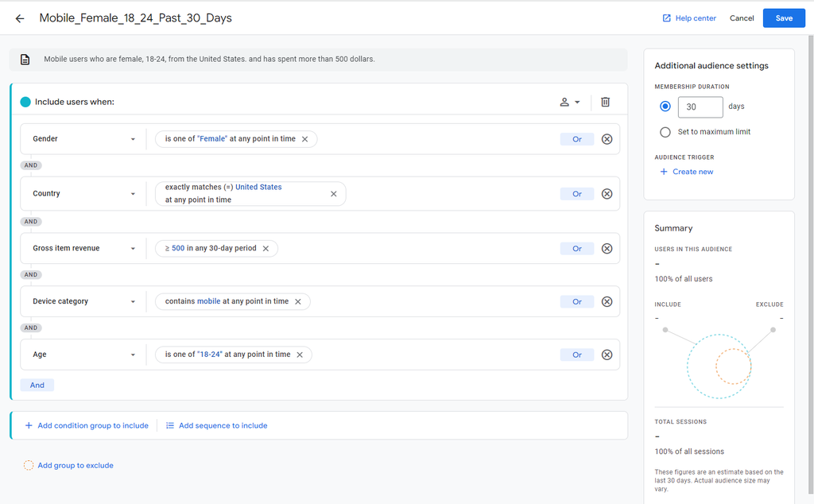Screen dimensions: 814x504
Task: Select 'Set to maximum limit' membership duration
Action: tap(665, 132)
